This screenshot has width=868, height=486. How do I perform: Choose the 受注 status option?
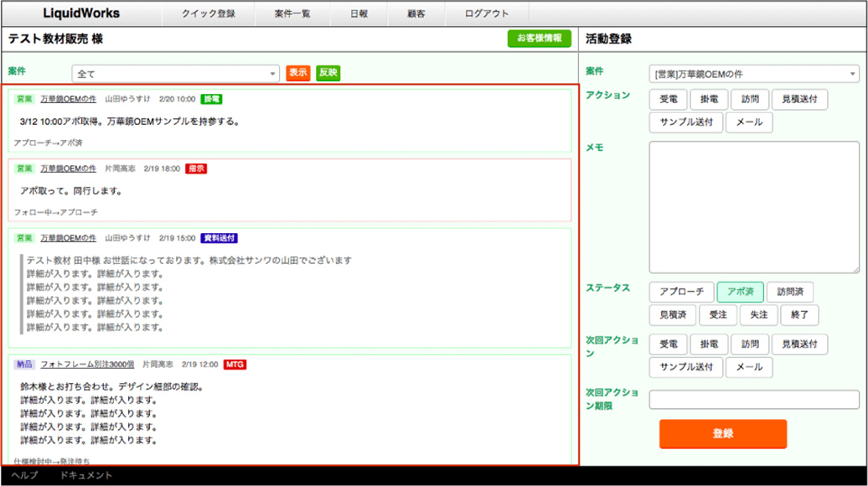[717, 315]
